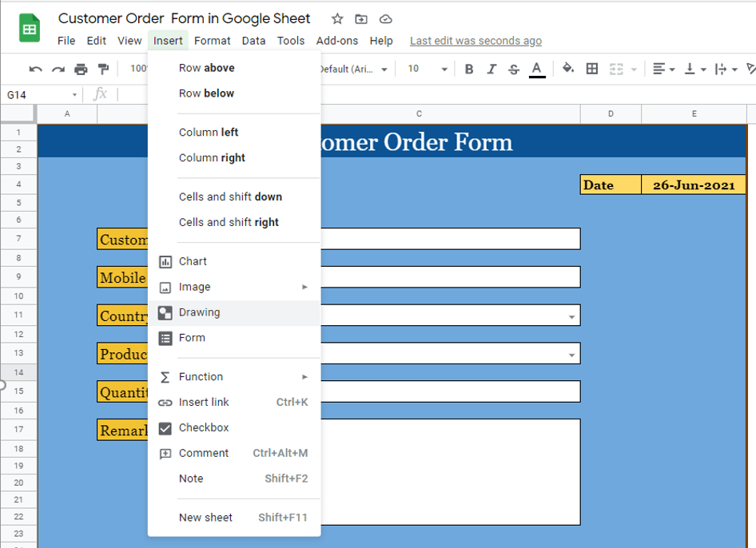Redo the last action

(58, 69)
